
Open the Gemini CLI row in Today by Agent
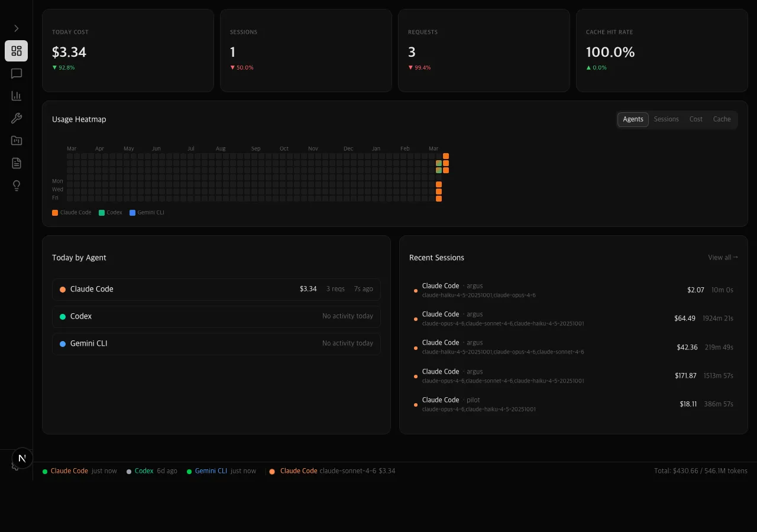pyautogui.click(x=216, y=343)
